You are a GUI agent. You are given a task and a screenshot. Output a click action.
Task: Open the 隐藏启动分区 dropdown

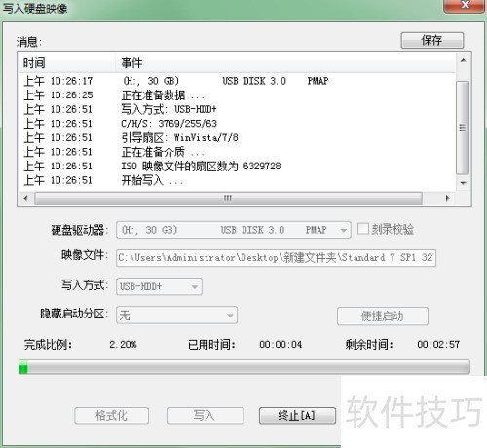tap(176, 315)
